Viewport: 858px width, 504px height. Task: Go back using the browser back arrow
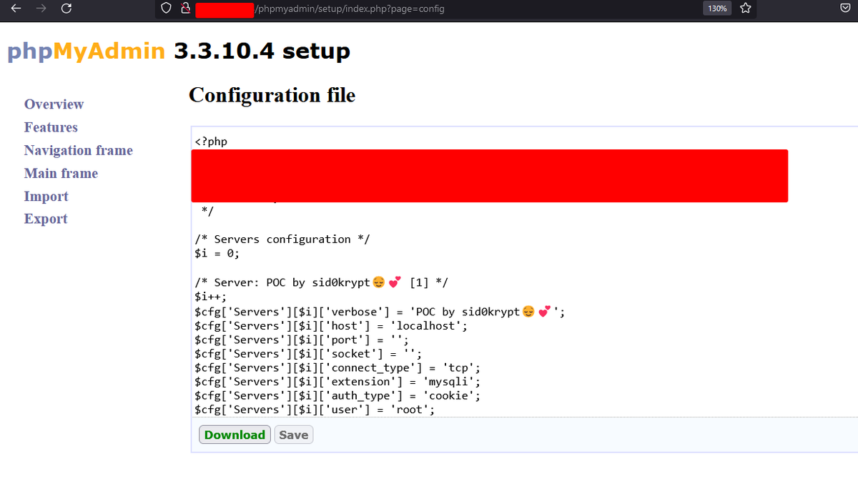(x=16, y=9)
